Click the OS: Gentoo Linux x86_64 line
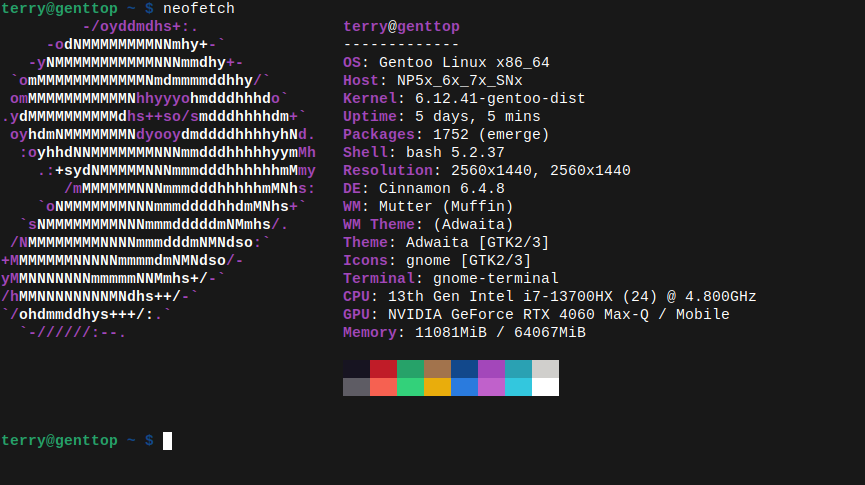This screenshot has width=865, height=485. pos(446,62)
